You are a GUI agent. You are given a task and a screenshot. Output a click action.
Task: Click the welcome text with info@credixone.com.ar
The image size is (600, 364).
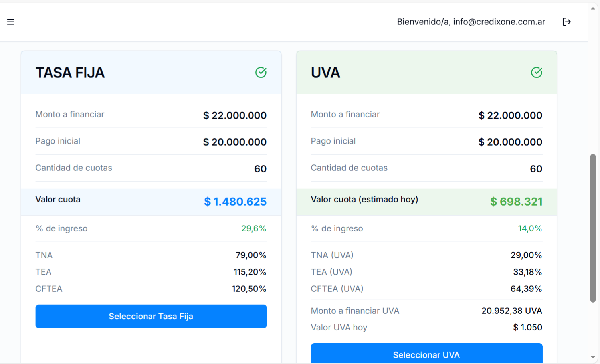tap(471, 22)
